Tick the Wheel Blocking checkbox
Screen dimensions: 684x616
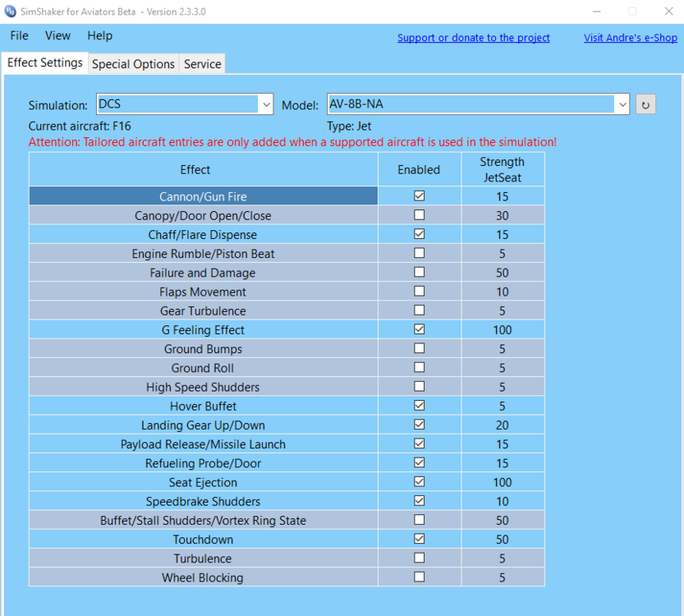click(x=420, y=577)
